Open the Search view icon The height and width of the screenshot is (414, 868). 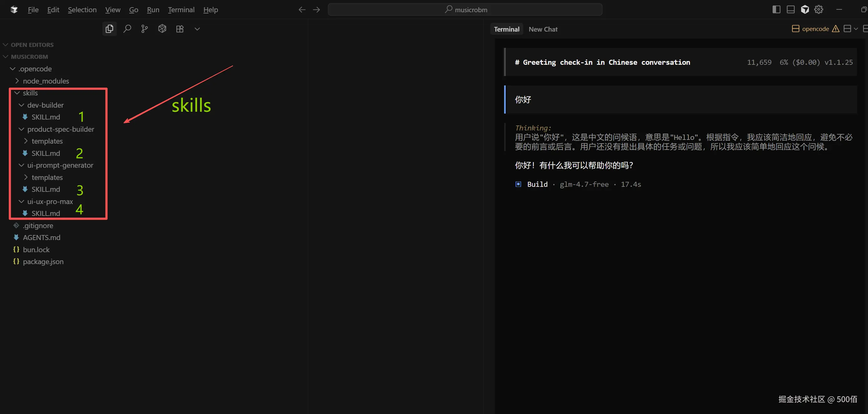[x=127, y=29]
